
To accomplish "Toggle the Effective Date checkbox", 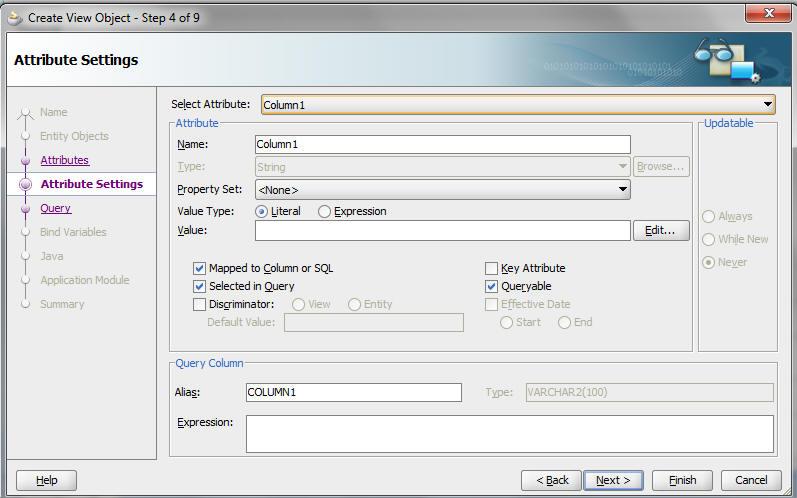I will click(491, 304).
